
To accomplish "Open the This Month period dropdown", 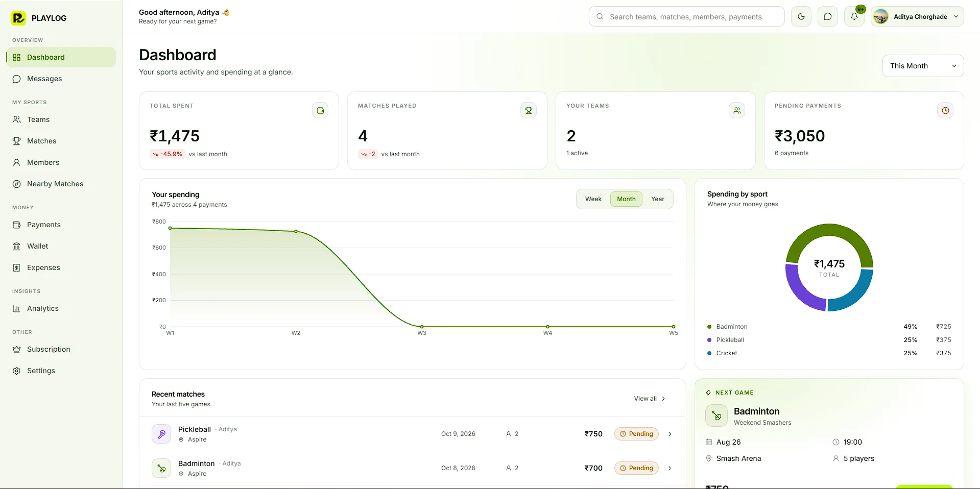I will point(923,66).
